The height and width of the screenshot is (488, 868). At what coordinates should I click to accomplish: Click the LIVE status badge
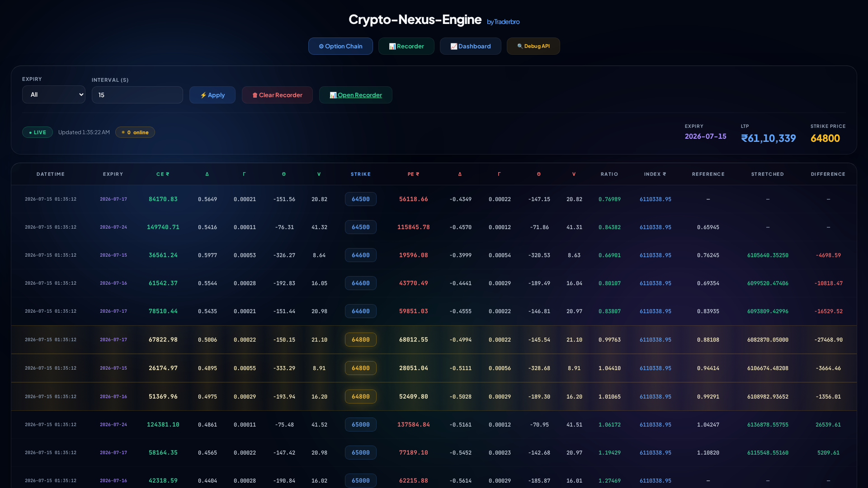[x=38, y=132]
